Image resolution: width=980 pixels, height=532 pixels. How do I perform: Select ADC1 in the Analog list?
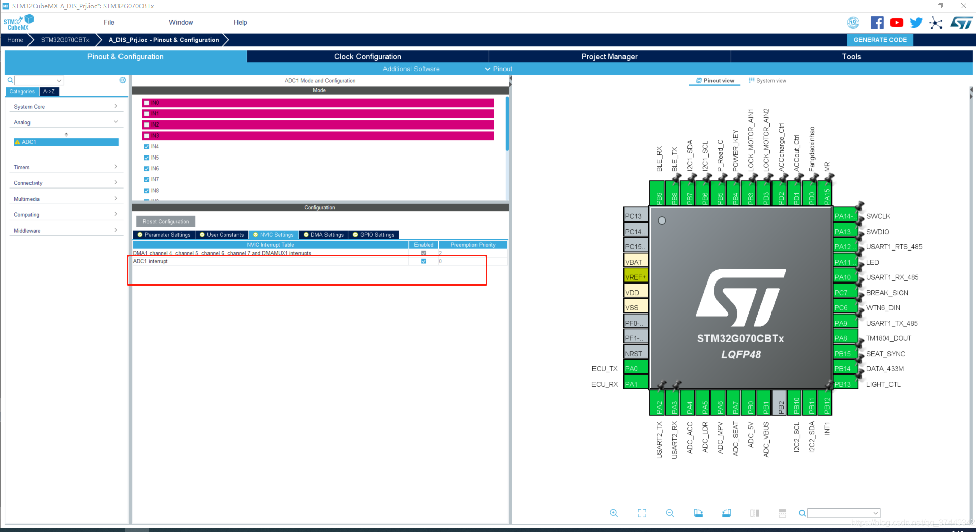click(x=66, y=142)
